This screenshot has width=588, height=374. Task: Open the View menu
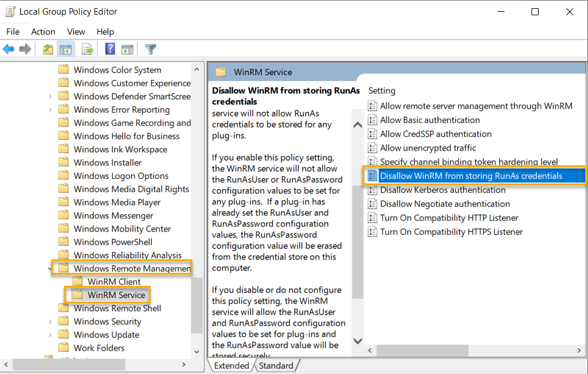(76, 32)
